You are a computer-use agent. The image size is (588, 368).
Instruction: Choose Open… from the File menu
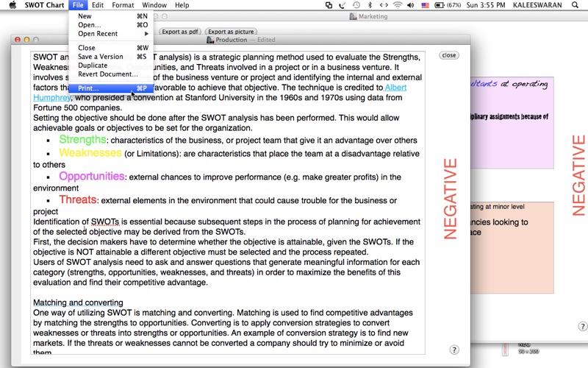click(x=111, y=25)
